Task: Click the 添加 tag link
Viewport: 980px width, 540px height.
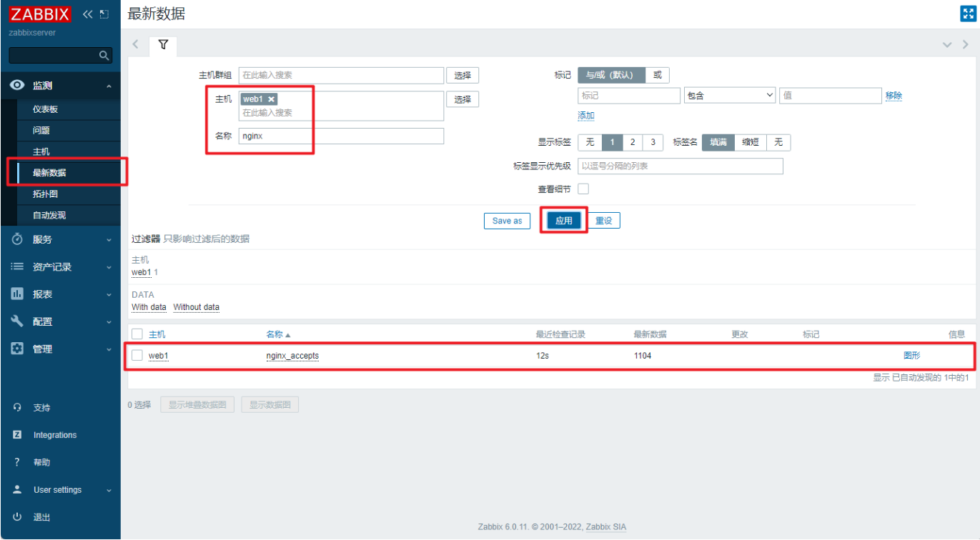Action: (586, 115)
